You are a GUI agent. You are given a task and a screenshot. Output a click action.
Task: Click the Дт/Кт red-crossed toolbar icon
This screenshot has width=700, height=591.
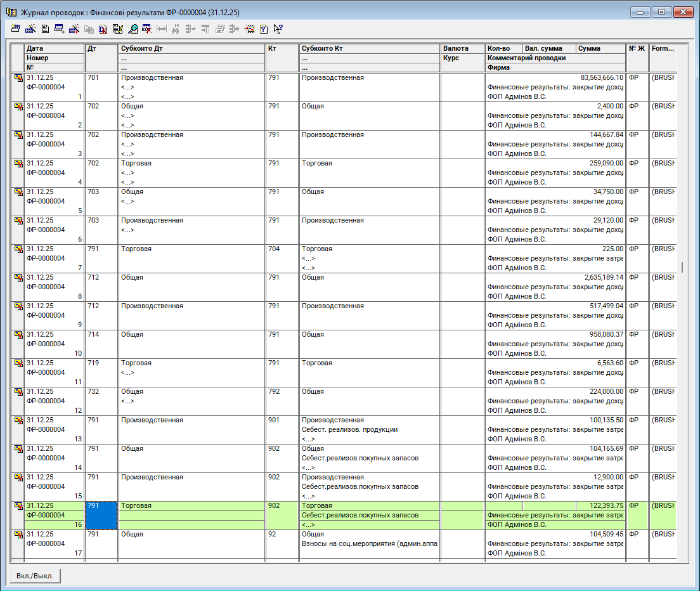point(103,29)
